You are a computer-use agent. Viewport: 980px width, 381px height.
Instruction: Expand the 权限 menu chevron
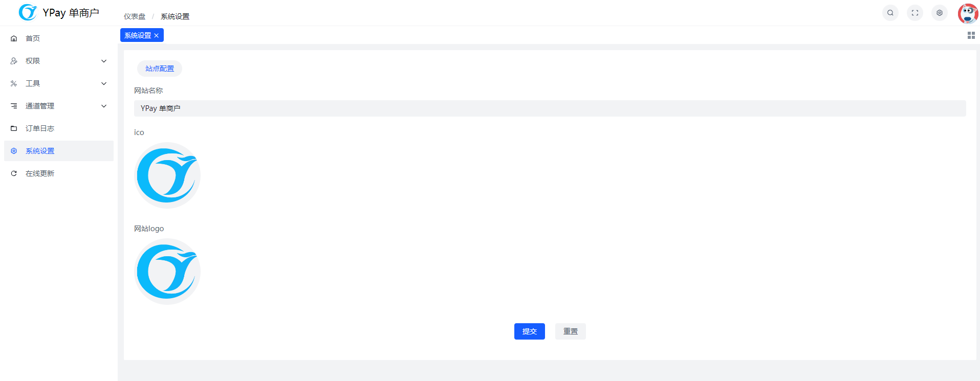(x=104, y=61)
